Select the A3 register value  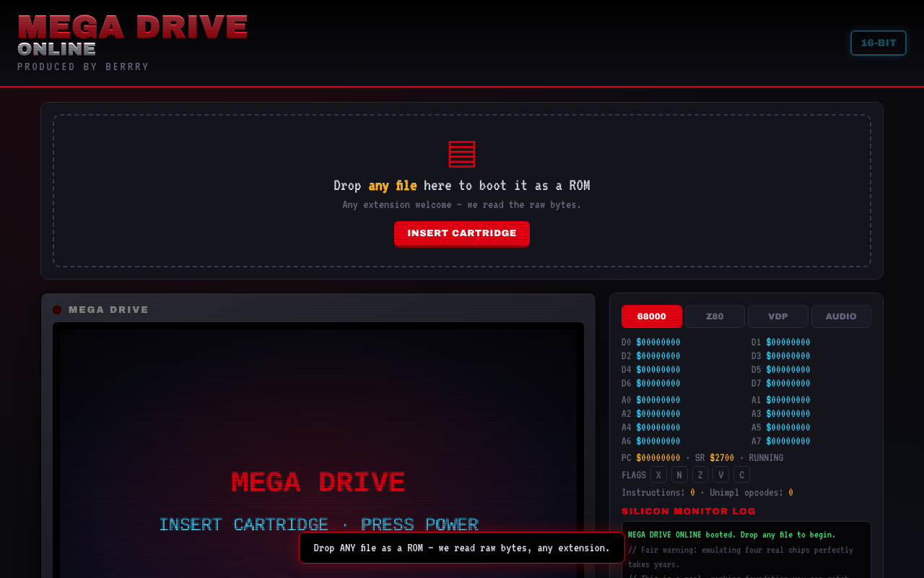[788, 414]
